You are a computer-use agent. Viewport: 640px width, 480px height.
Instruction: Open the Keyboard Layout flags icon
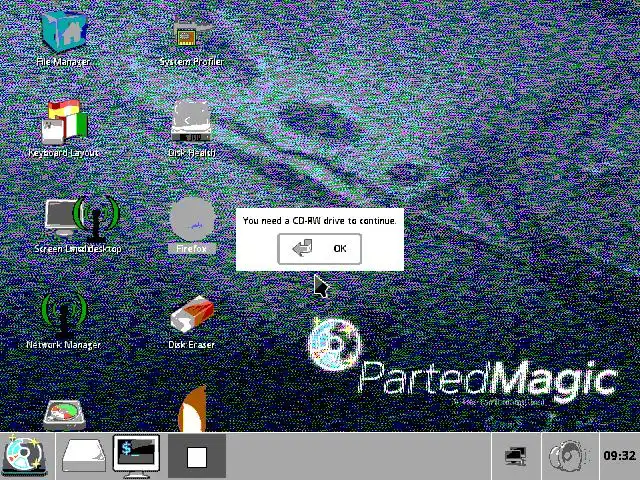(64, 122)
